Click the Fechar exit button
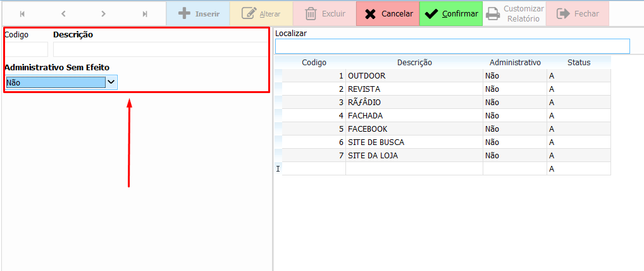Image resolution: width=644 pixels, height=271 pixels. tap(577, 13)
